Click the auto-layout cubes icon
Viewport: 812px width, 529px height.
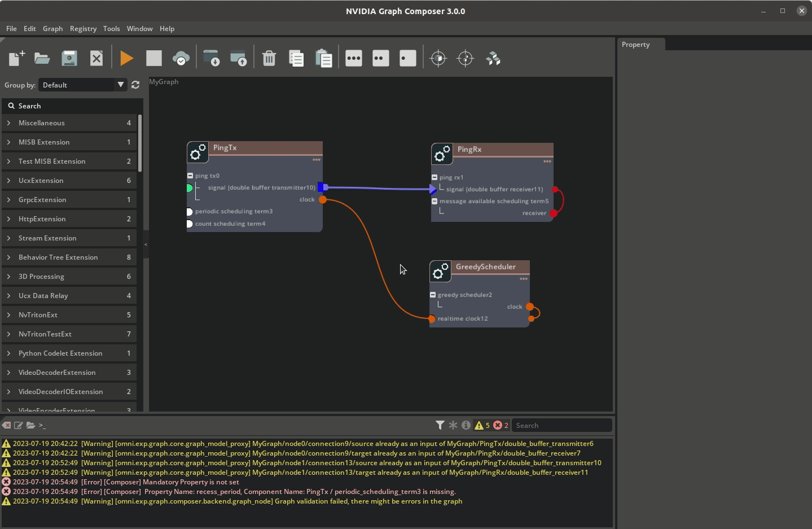[493, 58]
